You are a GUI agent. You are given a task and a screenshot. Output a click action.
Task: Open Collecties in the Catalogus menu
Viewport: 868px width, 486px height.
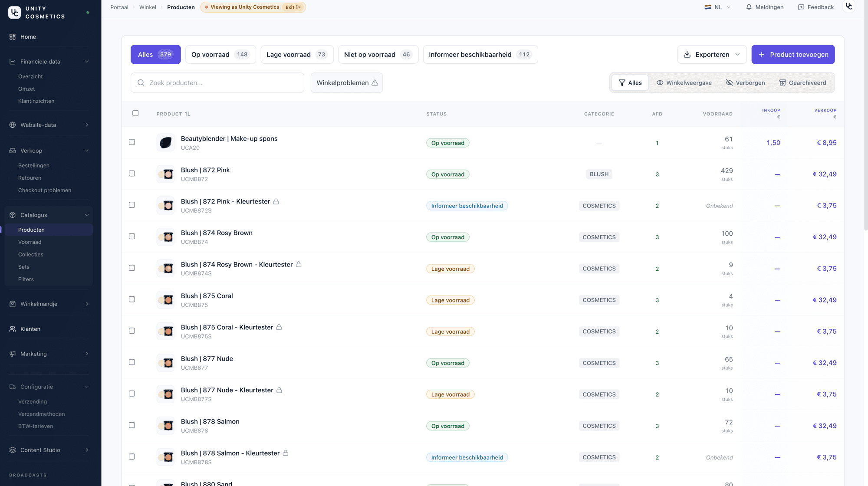(x=31, y=255)
